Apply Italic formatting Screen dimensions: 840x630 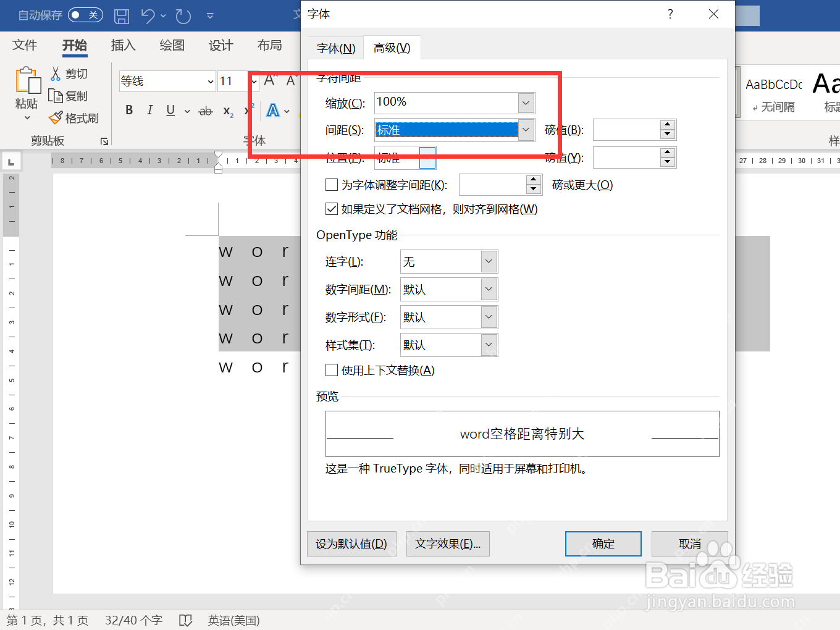coord(149,110)
